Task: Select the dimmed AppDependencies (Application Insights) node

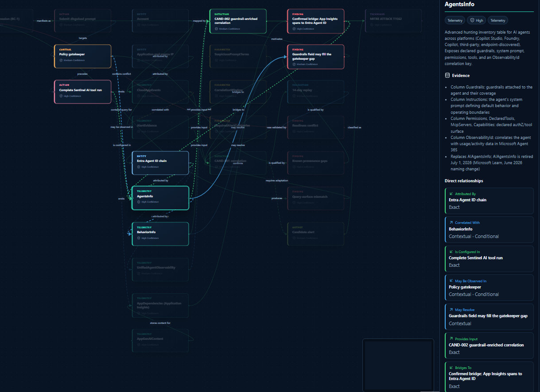Action: tap(160, 306)
